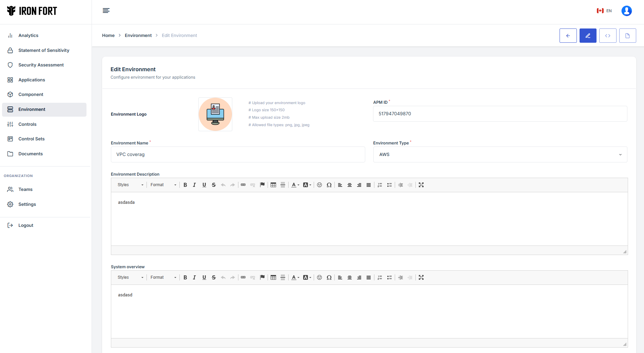Go to Control Sets in sidebar
Screen dimensions: 644x353
click(31, 139)
